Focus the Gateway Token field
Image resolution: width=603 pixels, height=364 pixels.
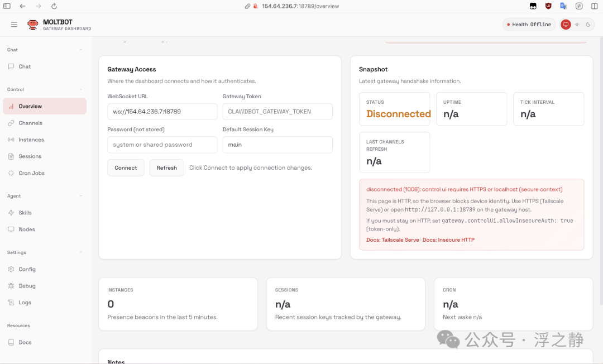(x=277, y=112)
